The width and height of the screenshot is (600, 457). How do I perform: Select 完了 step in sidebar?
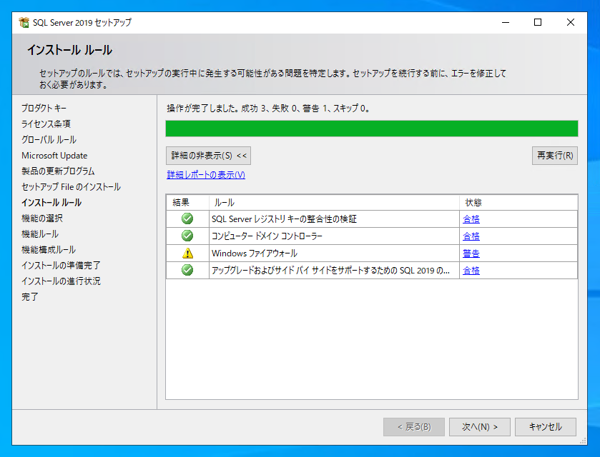[x=29, y=297]
